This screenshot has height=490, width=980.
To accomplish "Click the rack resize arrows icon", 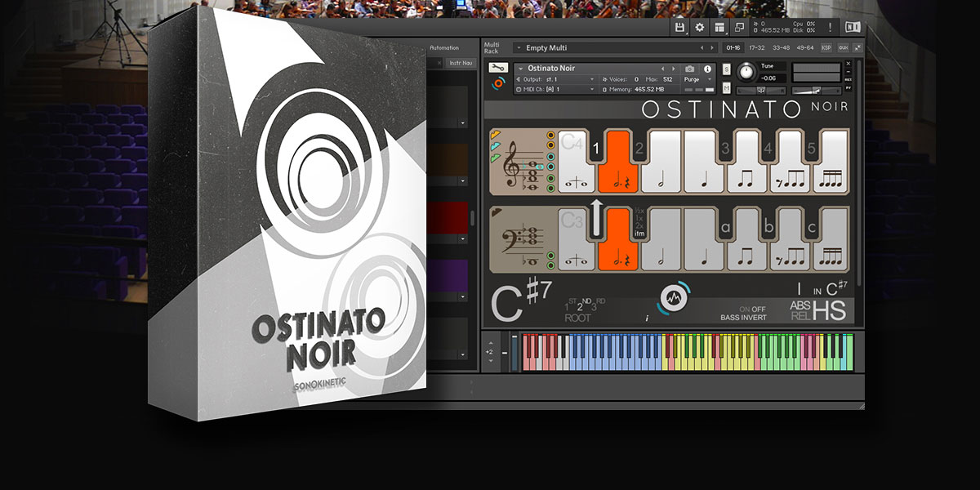I will 857,47.
